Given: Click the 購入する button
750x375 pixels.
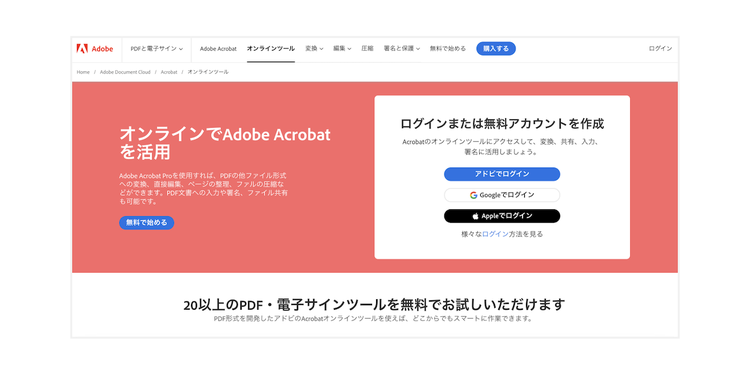Looking at the screenshot, I should tap(496, 49).
